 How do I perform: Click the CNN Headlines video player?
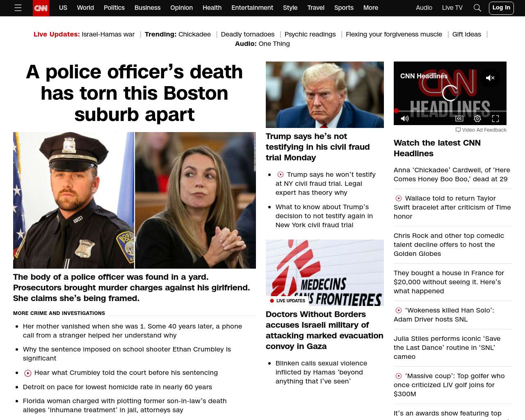pos(450,93)
